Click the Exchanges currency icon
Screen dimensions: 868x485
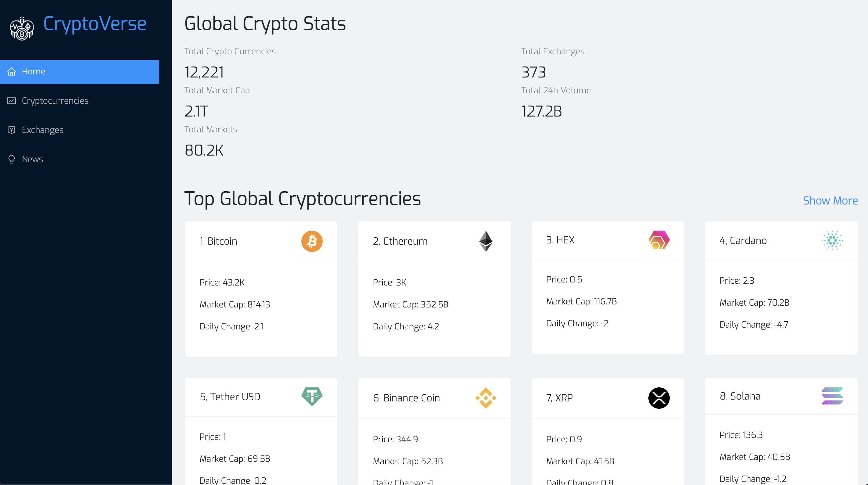(12, 130)
